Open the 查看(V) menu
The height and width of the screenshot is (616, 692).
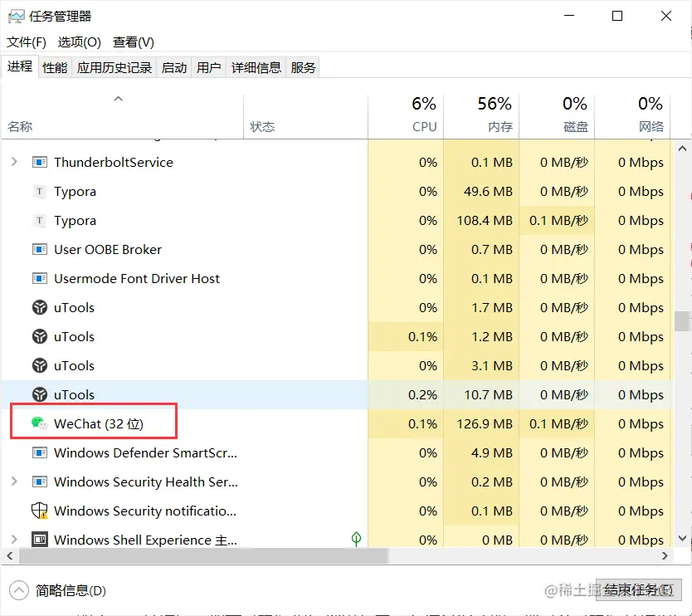[134, 42]
